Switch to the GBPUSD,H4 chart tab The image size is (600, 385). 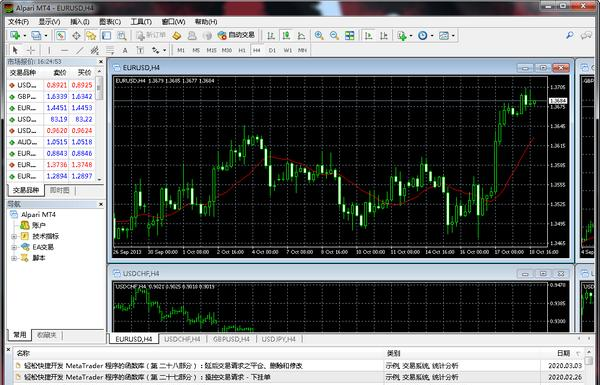pyautogui.click(x=232, y=339)
